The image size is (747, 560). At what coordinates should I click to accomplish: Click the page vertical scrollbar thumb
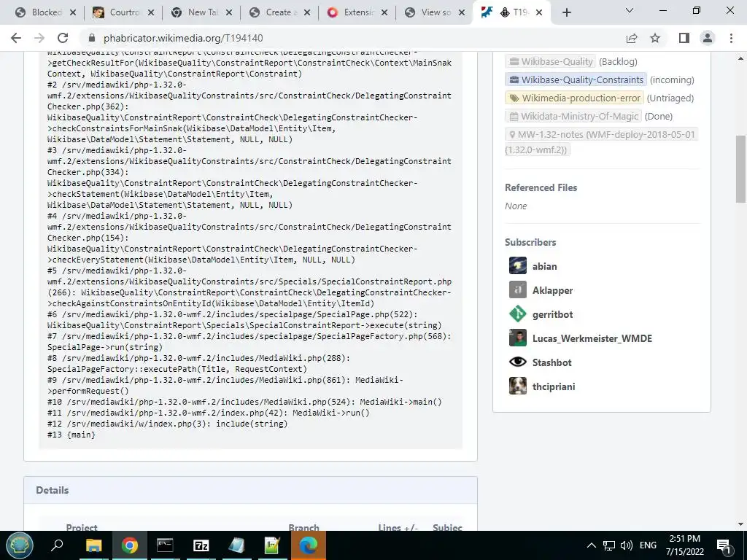[741, 169]
